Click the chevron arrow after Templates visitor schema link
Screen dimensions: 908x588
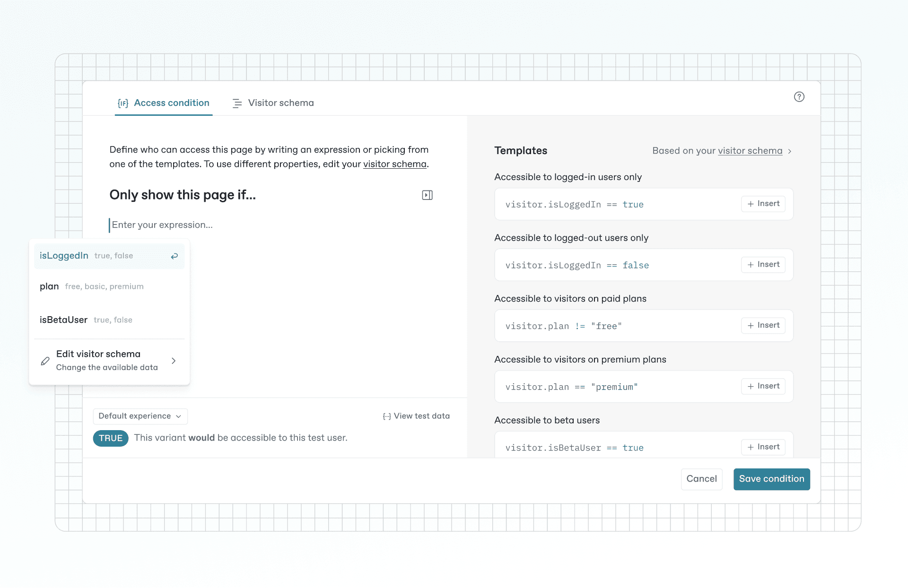click(x=789, y=151)
